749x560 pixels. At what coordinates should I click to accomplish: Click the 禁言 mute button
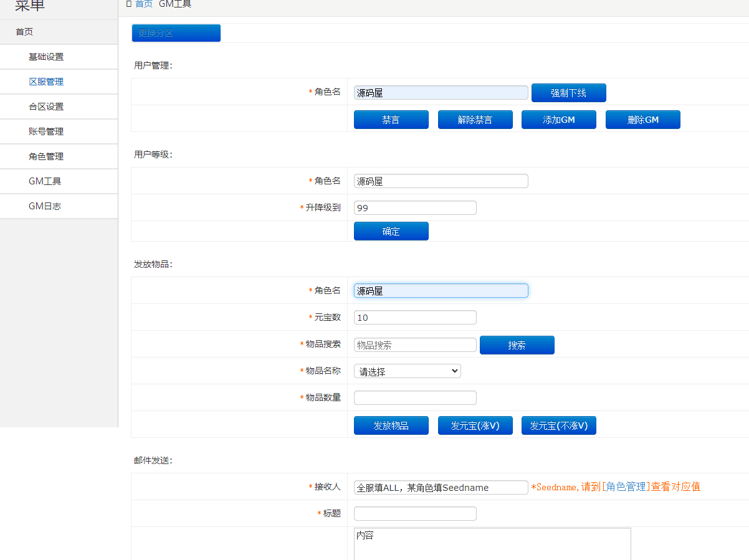[x=391, y=119]
